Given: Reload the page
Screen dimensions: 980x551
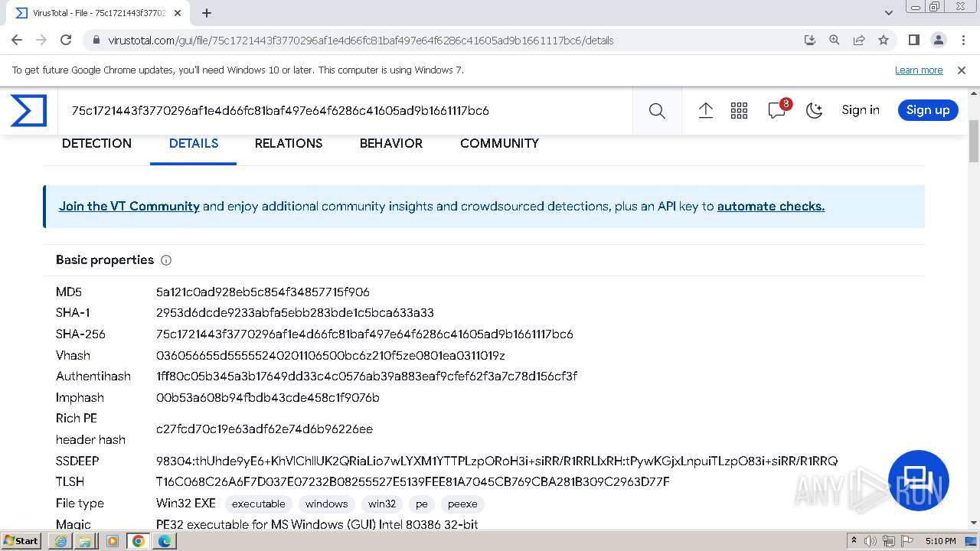Looking at the screenshot, I should pyautogui.click(x=66, y=41).
